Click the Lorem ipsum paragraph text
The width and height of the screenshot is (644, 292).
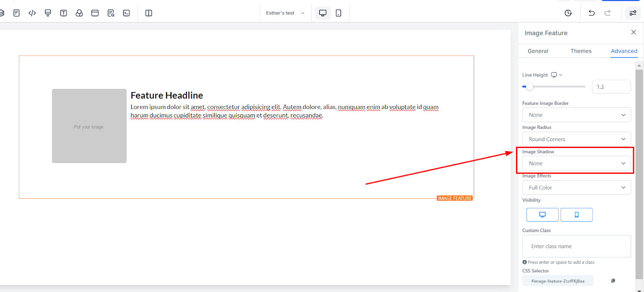[x=285, y=111]
